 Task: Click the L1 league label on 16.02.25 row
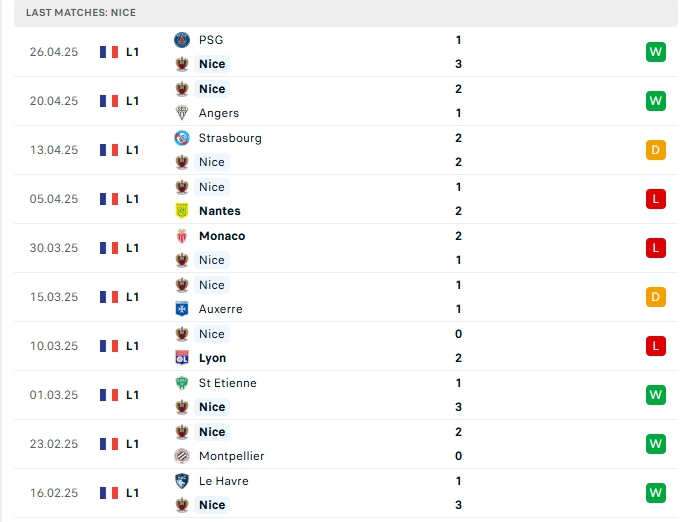(x=132, y=493)
